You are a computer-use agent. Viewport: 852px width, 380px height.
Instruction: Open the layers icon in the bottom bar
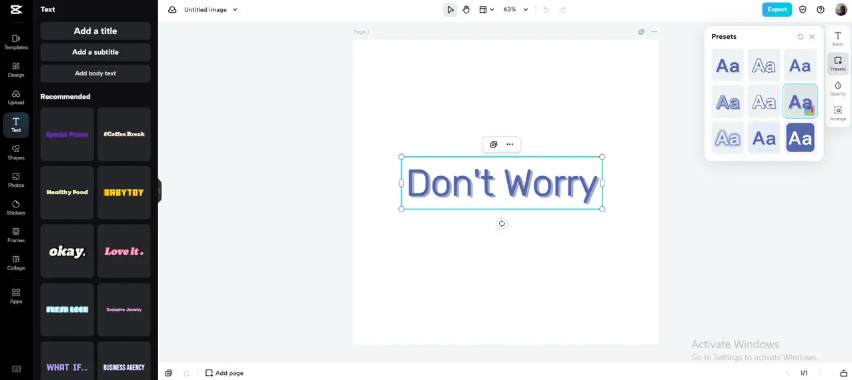click(168, 373)
